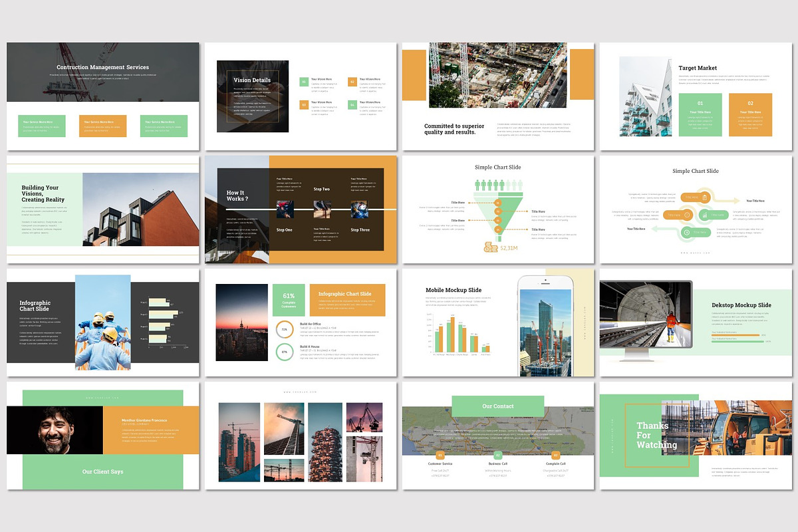Click the bar chart icon on the green pill
This screenshot has height=532, width=798.
704,215
